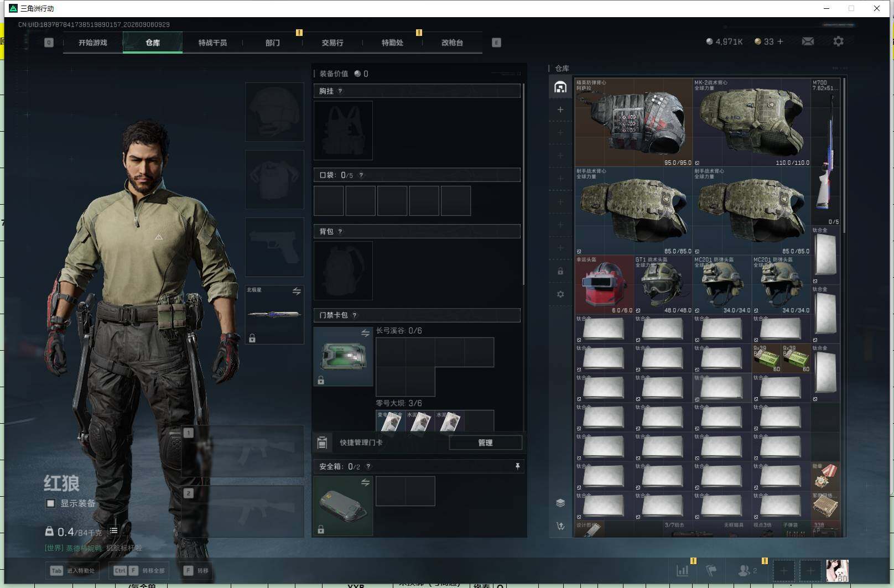The image size is (894, 588).
Task: Open the mail envelope icon
Action: coord(808,41)
